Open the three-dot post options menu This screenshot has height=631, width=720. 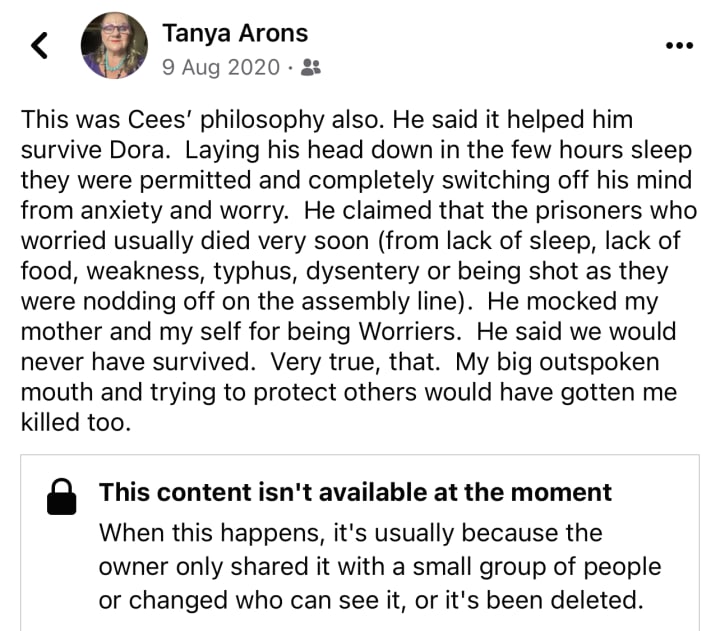coord(679,46)
